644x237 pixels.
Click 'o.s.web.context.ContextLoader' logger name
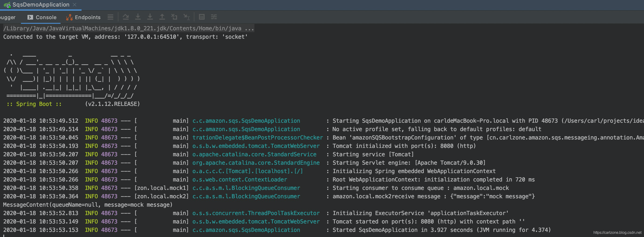tap(240, 179)
